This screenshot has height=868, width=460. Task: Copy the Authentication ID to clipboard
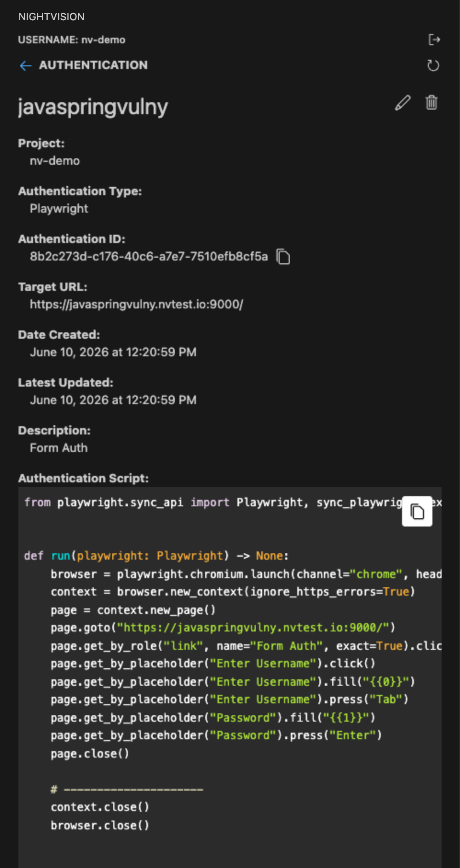click(x=283, y=256)
